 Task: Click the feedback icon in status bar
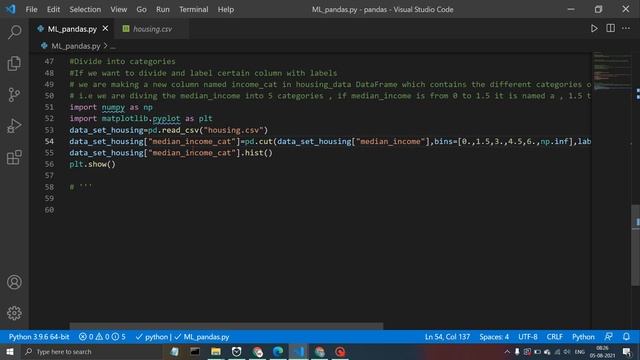click(608, 337)
